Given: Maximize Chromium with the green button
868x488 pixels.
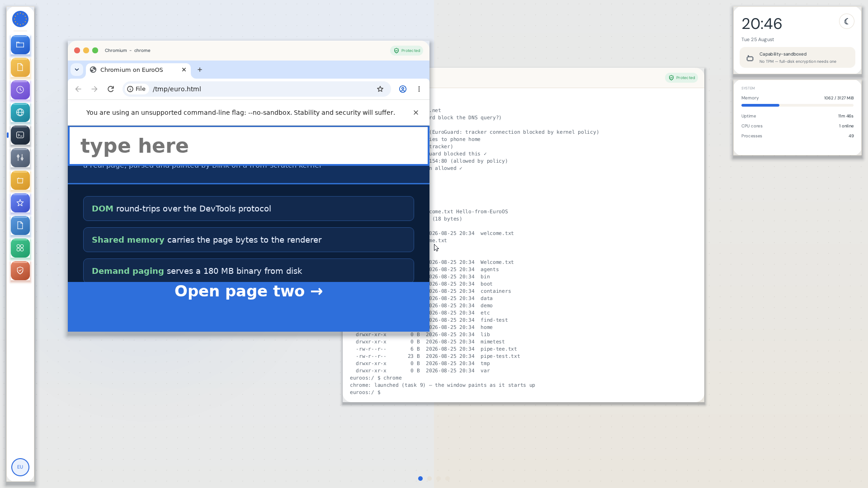Looking at the screenshot, I should pyautogui.click(x=95, y=51).
